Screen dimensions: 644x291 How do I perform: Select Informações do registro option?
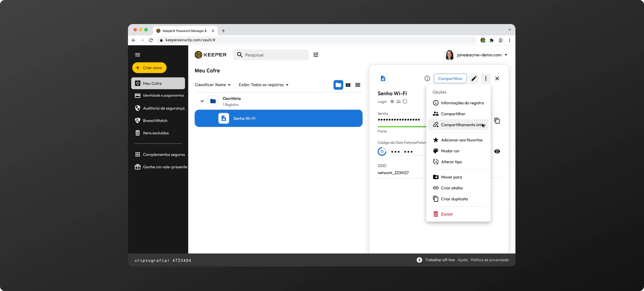(x=458, y=103)
